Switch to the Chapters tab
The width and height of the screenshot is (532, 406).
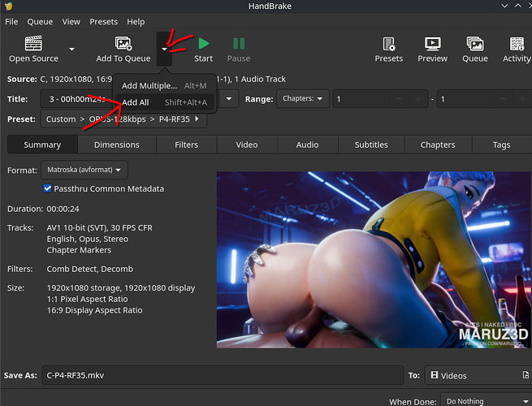coord(438,145)
